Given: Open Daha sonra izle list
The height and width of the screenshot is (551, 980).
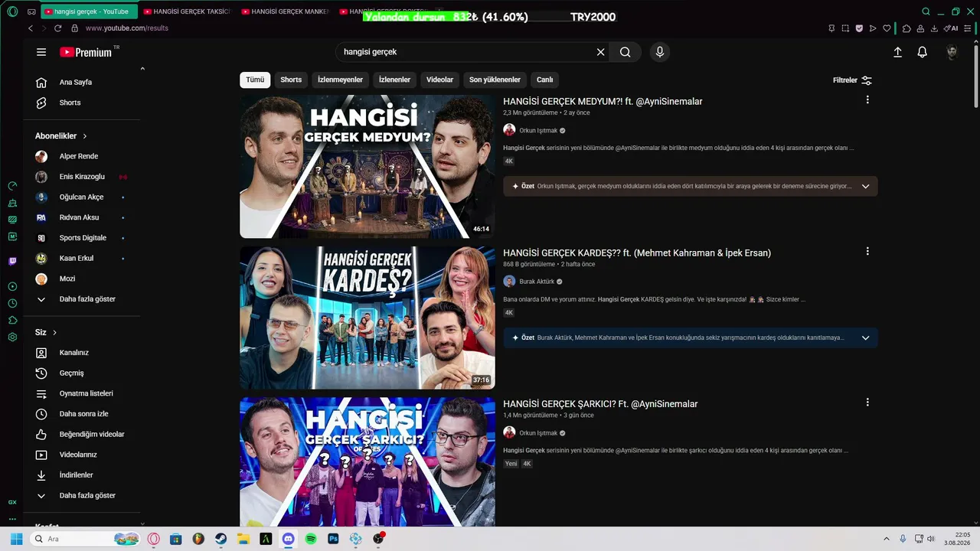Looking at the screenshot, I should click(x=82, y=414).
